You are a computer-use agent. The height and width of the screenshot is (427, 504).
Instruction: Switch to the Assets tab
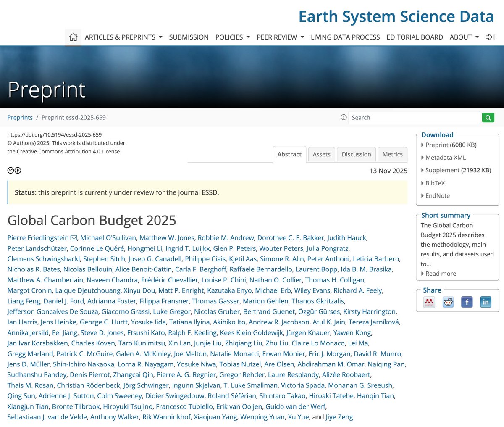click(322, 154)
